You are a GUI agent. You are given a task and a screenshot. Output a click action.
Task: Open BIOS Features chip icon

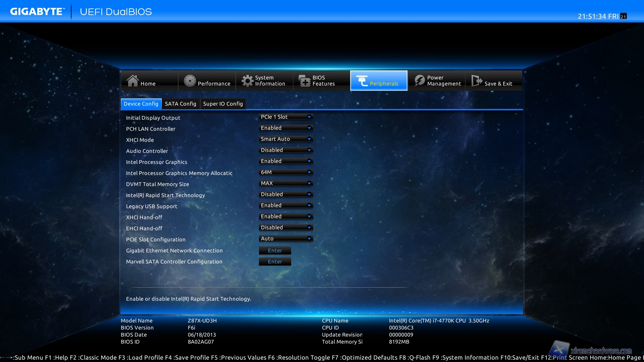[x=305, y=81]
